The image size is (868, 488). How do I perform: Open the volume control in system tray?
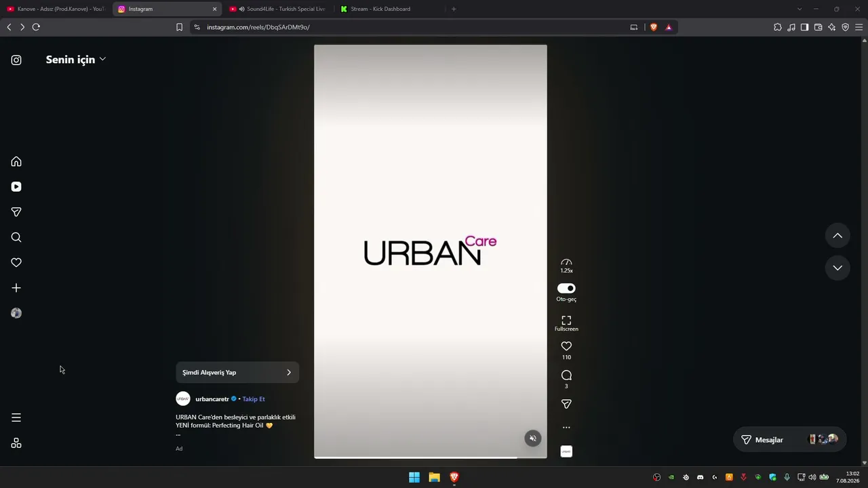812,477
